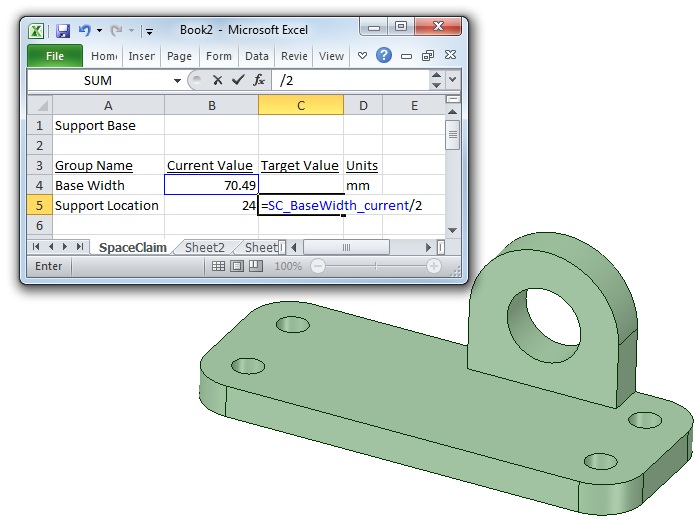Minimize the ribbon with the heart-shaped caret icon
This screenshot has height=521, width=700.
[362, 56]
